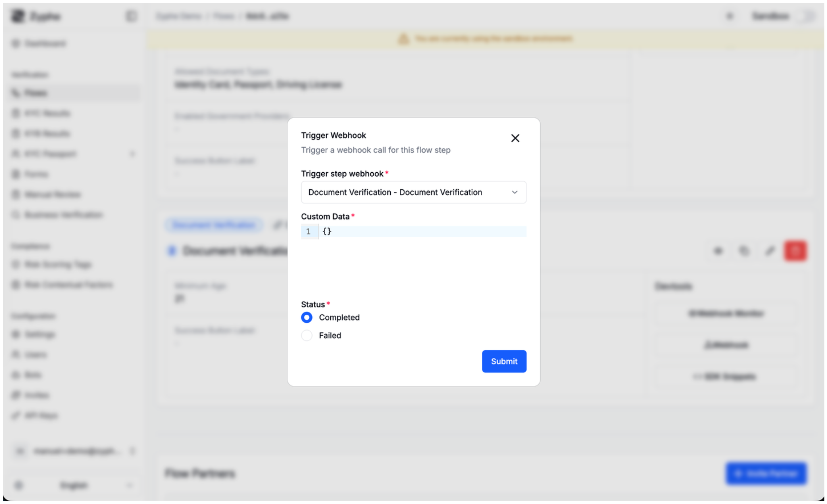Click the 'Trigger step webhook' label
This screenshot has height=504, width=827.
pos(342,173)
